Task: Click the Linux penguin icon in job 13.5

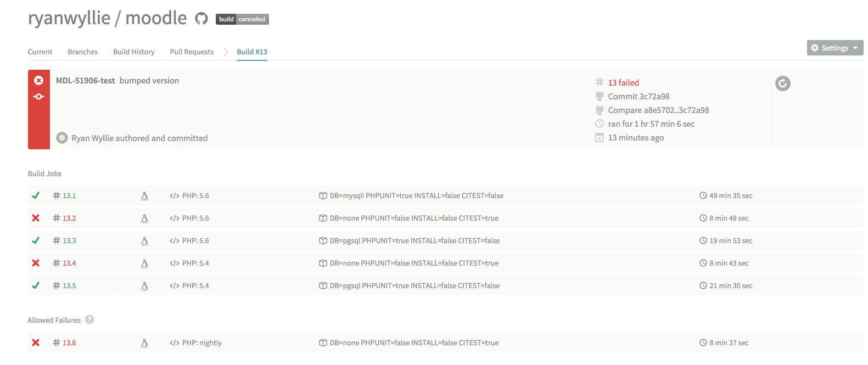Action: pyautogui.click(x=144, y=286)
